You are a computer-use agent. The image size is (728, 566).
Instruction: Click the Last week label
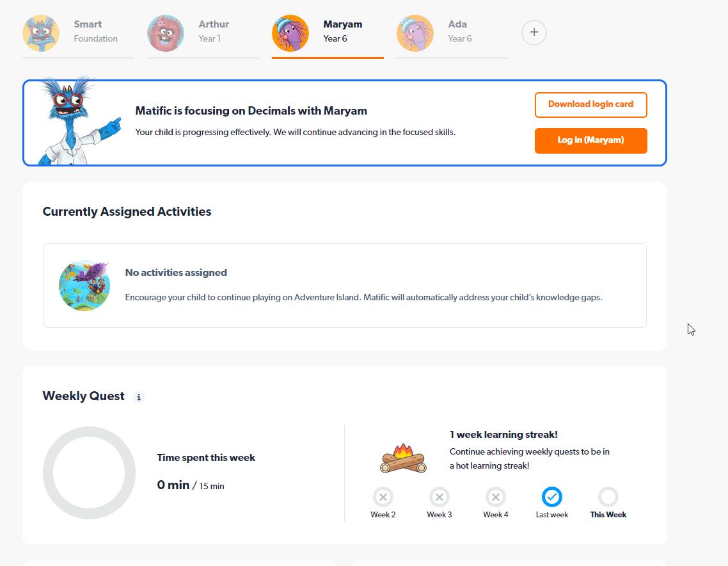click(552, 515)
